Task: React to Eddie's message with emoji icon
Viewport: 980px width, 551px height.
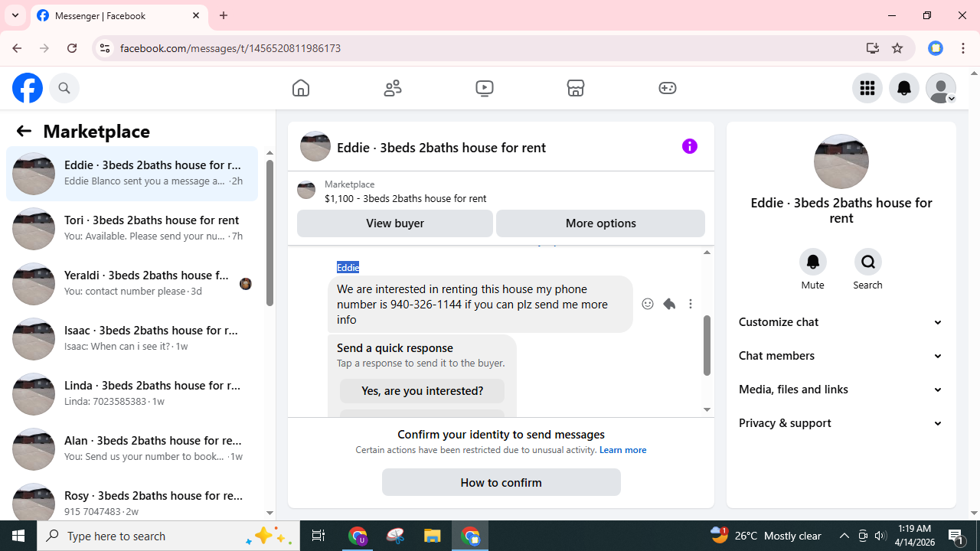Action: click(648, 304)
